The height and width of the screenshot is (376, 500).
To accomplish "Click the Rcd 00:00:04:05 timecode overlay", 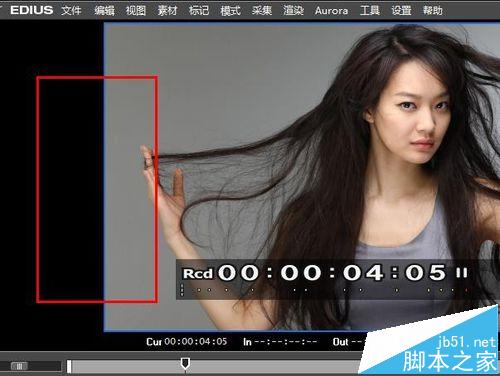I will 314,273.
